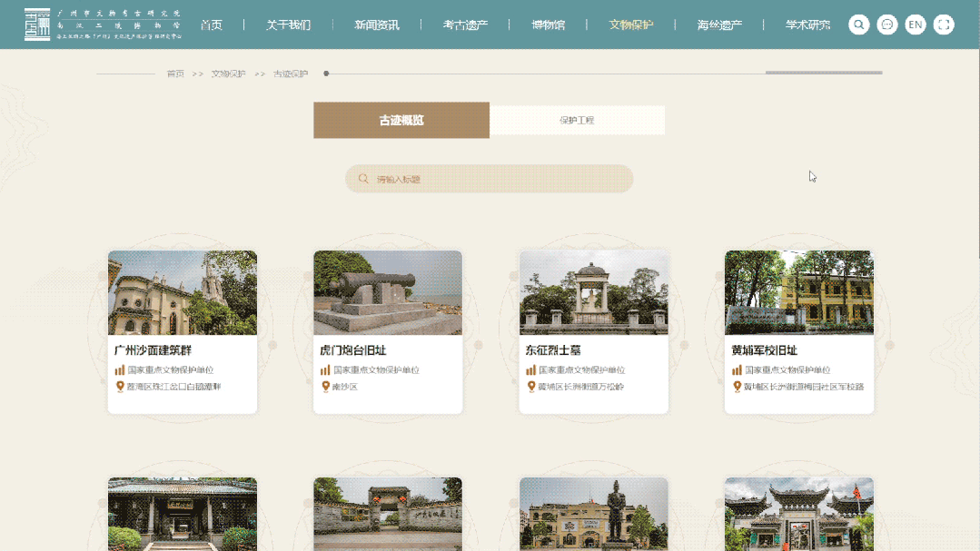Image resolution: width=980 pixels, height=551 pixels.
Task: Click the location pin icon on 东征烈士墓 card
Action: (531, 387)
